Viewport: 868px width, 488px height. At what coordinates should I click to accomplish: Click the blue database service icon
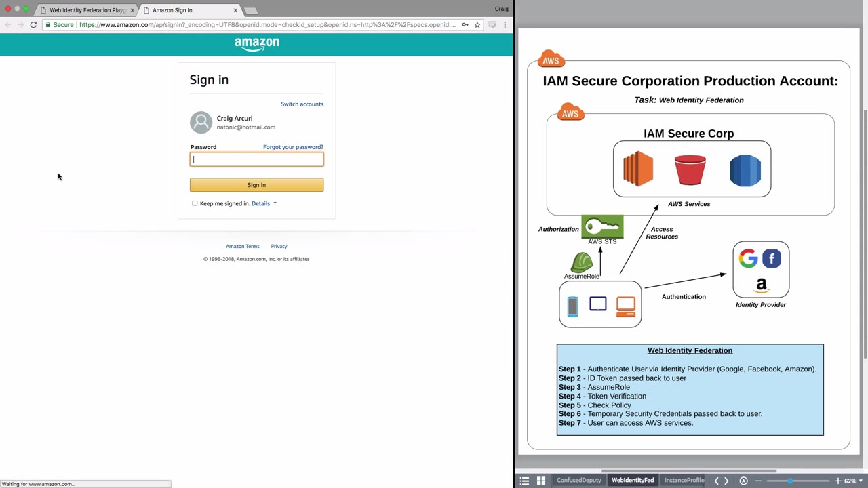coord(745,170)
